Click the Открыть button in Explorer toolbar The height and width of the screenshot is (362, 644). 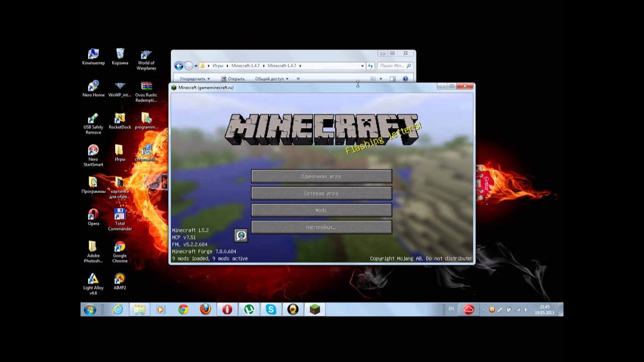click(x=233, y=79)
